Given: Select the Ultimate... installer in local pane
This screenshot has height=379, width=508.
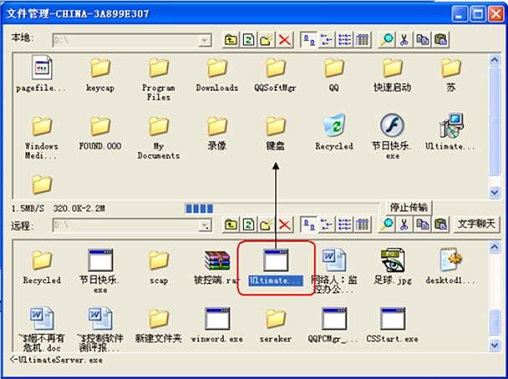Looking at the screenshot, I should pyautogui.click(x=451, y=132).
